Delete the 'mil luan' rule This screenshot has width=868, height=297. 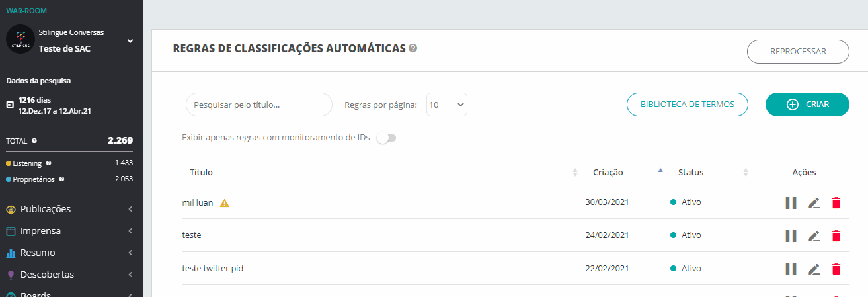coord(836,203)
